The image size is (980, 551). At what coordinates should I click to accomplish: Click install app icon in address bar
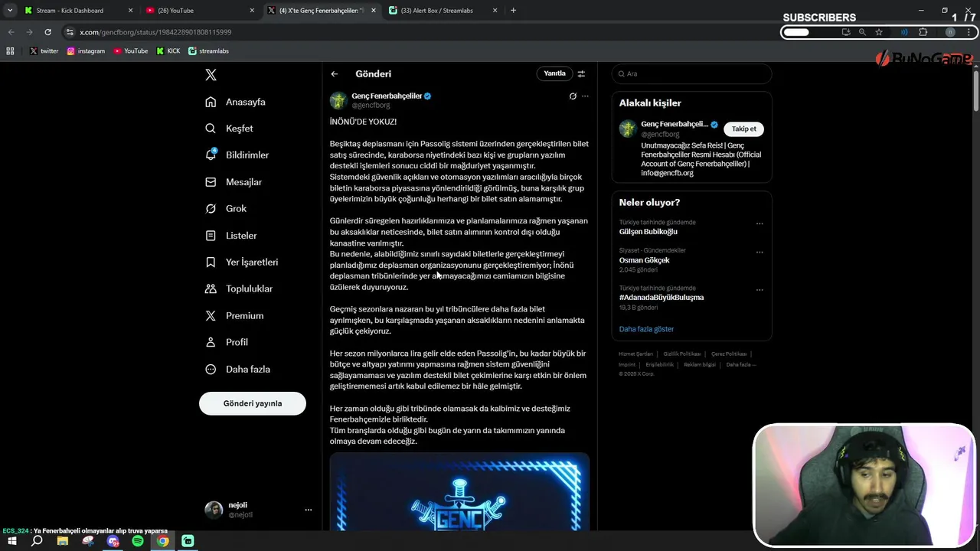tap(846, 32)
